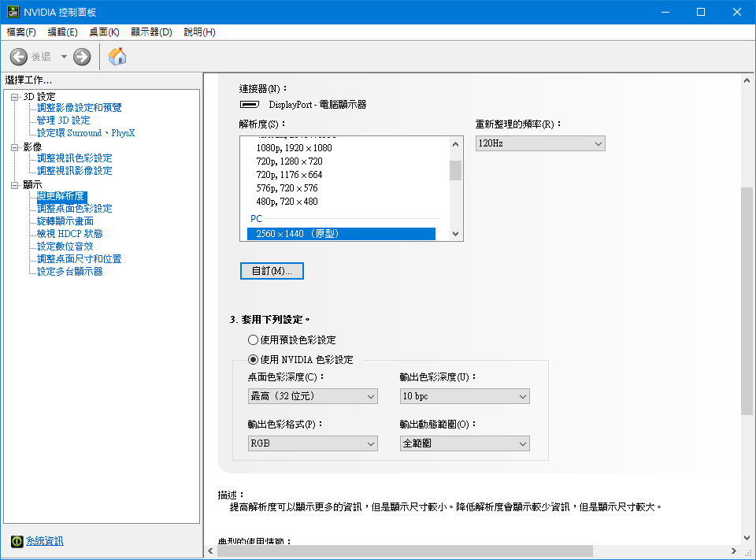Select resolution 720p, 1280 × 720

point(289,161)
